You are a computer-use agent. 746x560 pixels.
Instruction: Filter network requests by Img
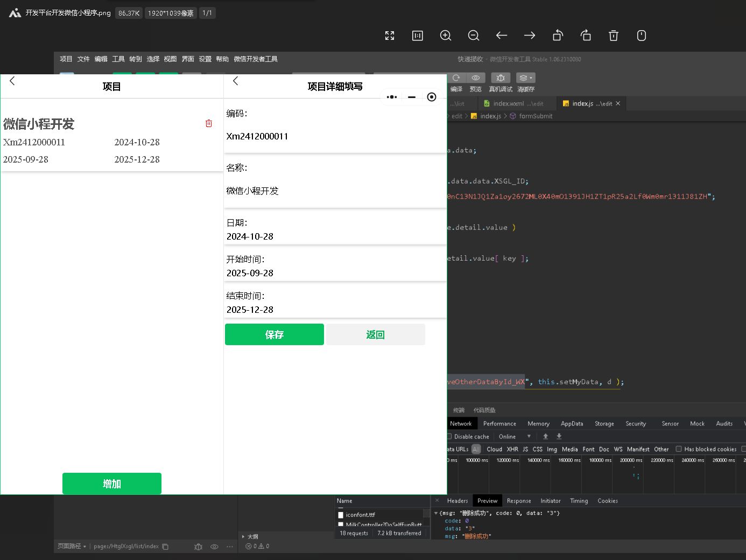pos(552,449)
